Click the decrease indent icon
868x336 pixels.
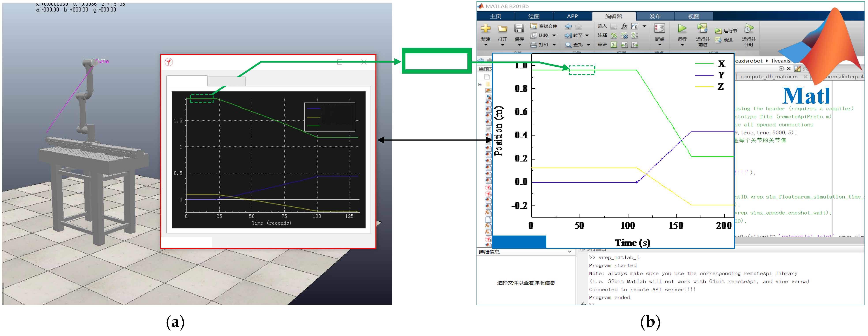[634, 45]
